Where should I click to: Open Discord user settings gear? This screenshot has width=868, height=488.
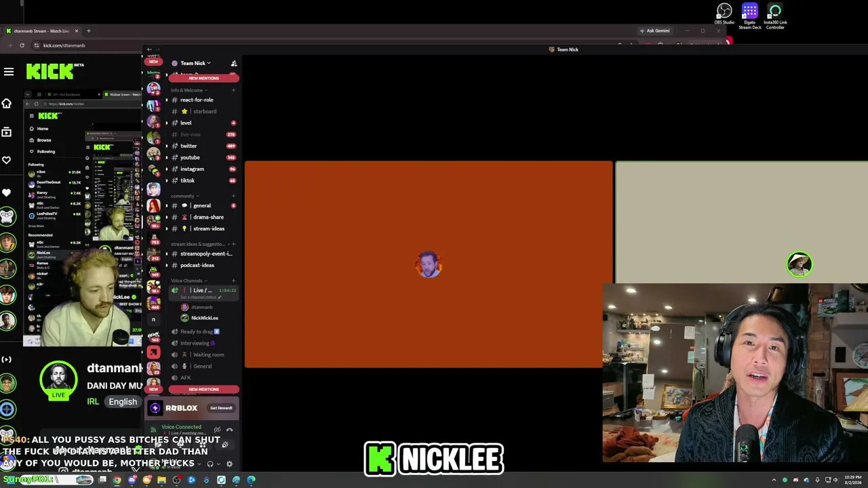coord(229,464)
